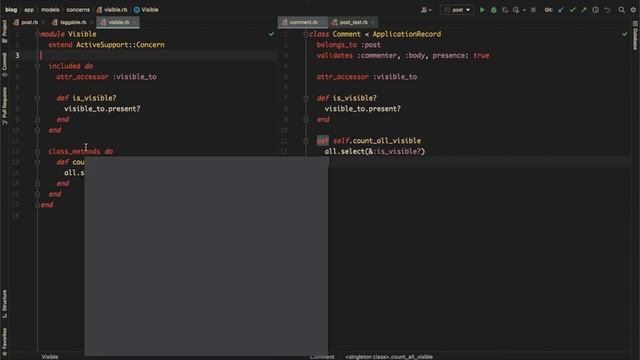This screenshot has height=360, width=640.
Task: Open the Structure tool window button
Action: tap(4, 304)
